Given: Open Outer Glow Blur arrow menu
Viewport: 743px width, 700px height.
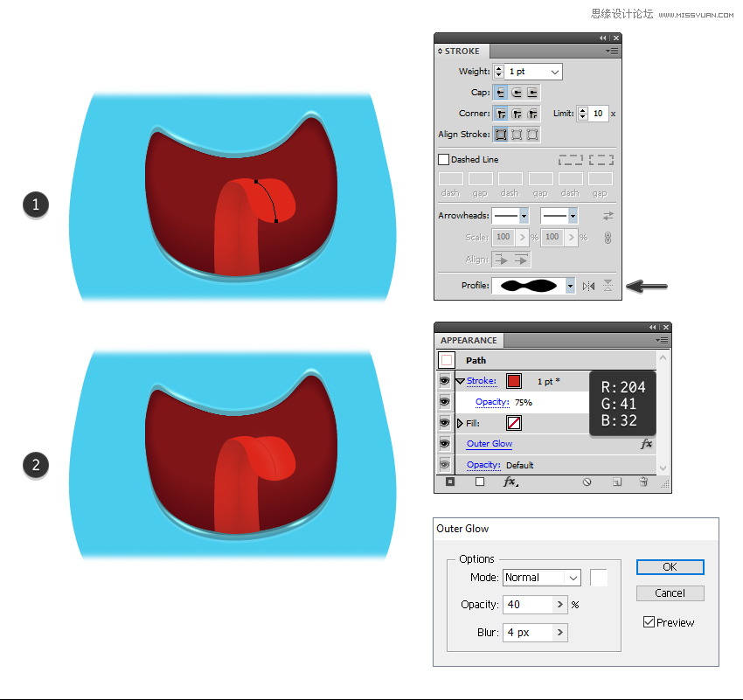Looking at the screenshot, I should 560,633.
